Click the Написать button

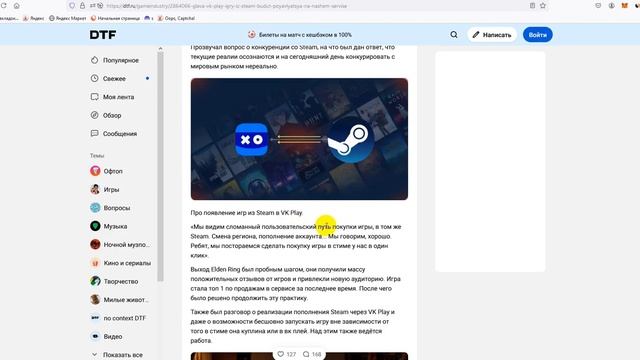click(492, 35)
